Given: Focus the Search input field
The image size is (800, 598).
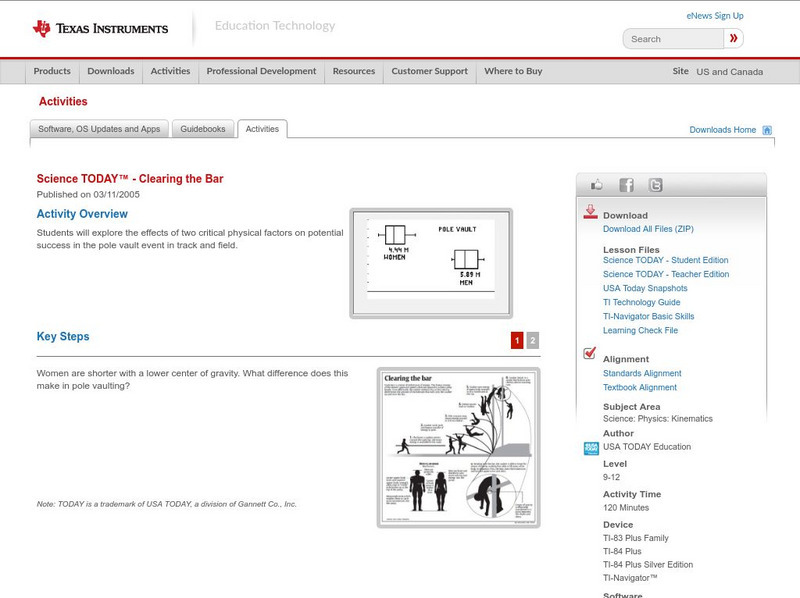Looking at the screenshot, I should pyautogui.click(x=673, y=39).
